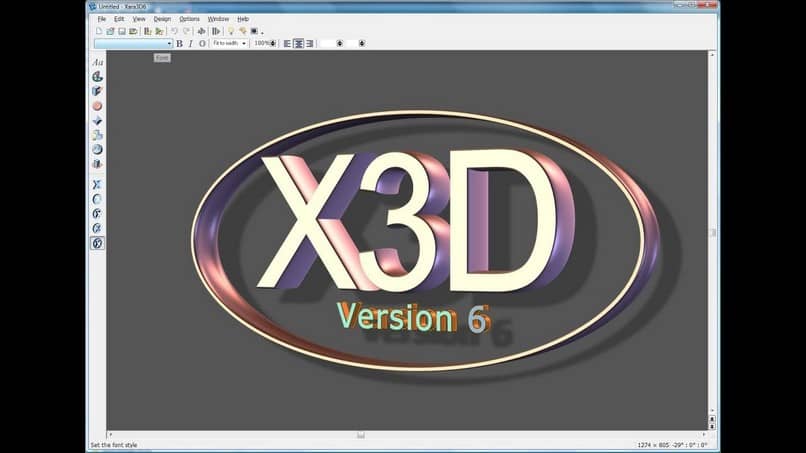The image size is (806, 453).
Task: Select the second-to-last icon in left toolbar
Action: pos(97,228)
